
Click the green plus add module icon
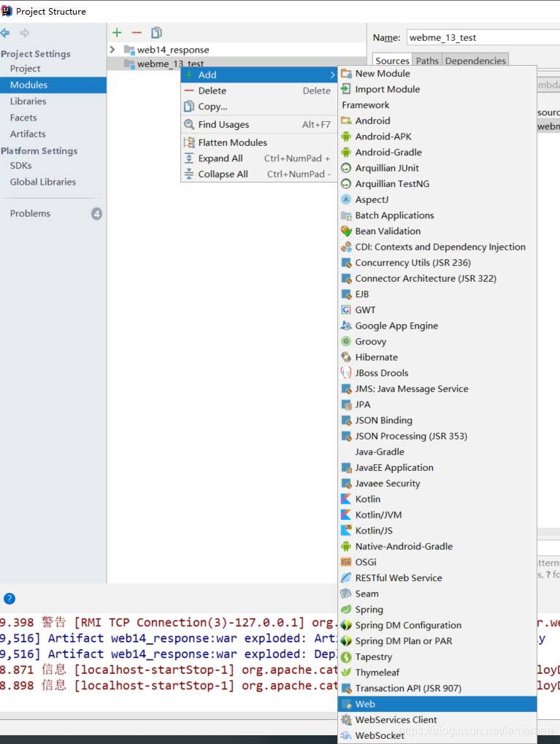pos(117,33)
